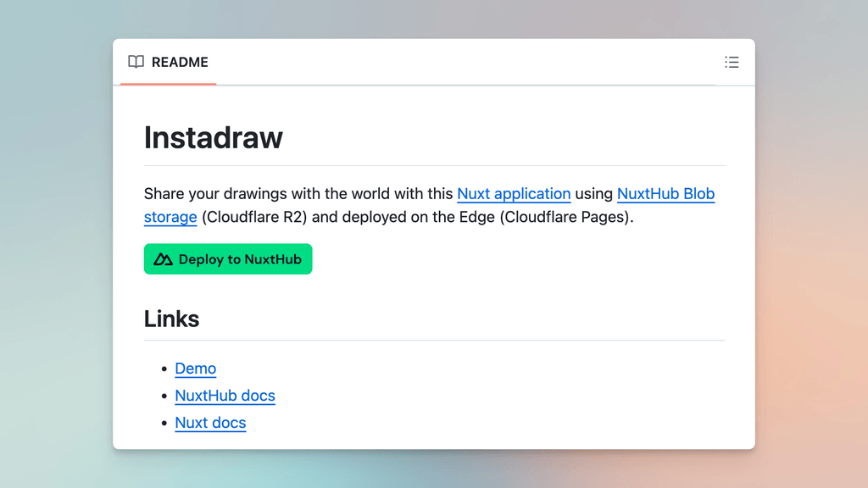Screen dimensions: 868x488
Task: Open the Demo link
Action: (195, 369)
